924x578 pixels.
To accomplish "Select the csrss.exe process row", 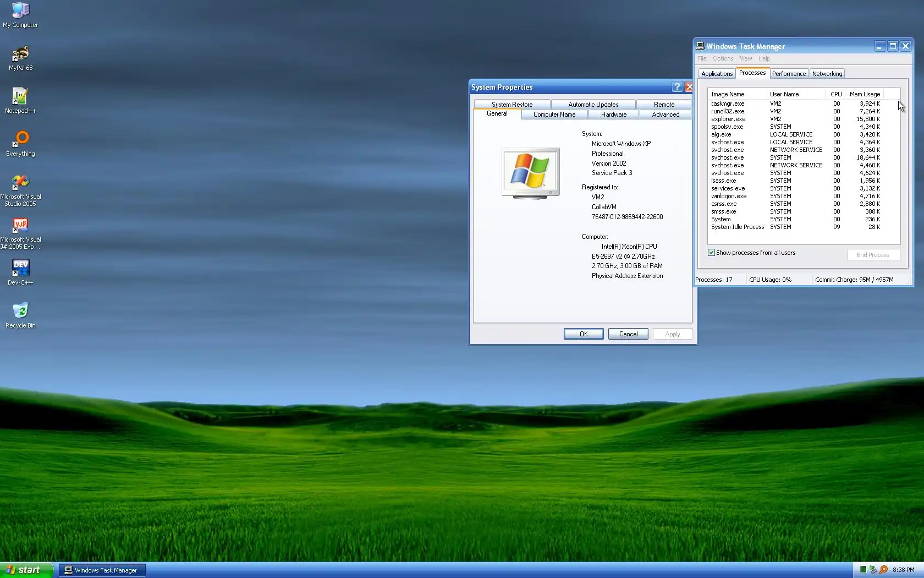I will pos(796,204).
